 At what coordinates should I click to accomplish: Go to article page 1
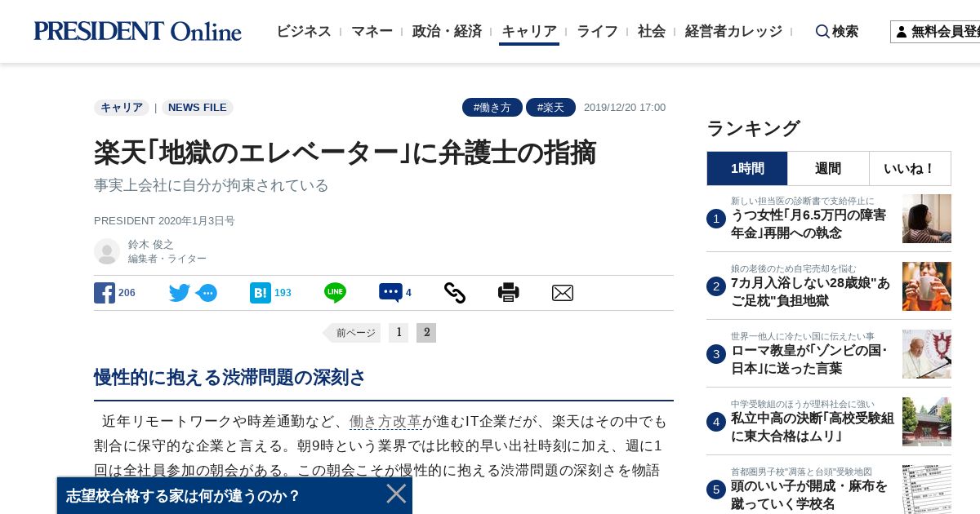tap(399, 333)
